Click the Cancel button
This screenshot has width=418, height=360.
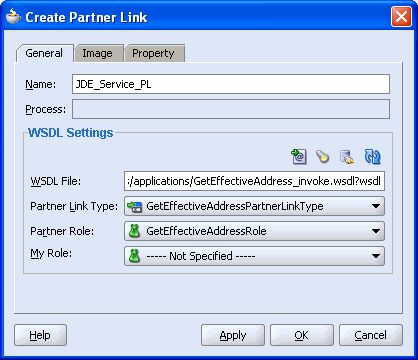[371, 335]
